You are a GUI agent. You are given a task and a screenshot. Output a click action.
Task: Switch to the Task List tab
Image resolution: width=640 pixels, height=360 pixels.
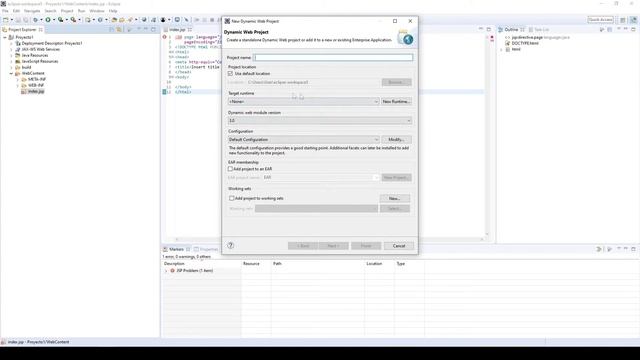coord(539,29)
